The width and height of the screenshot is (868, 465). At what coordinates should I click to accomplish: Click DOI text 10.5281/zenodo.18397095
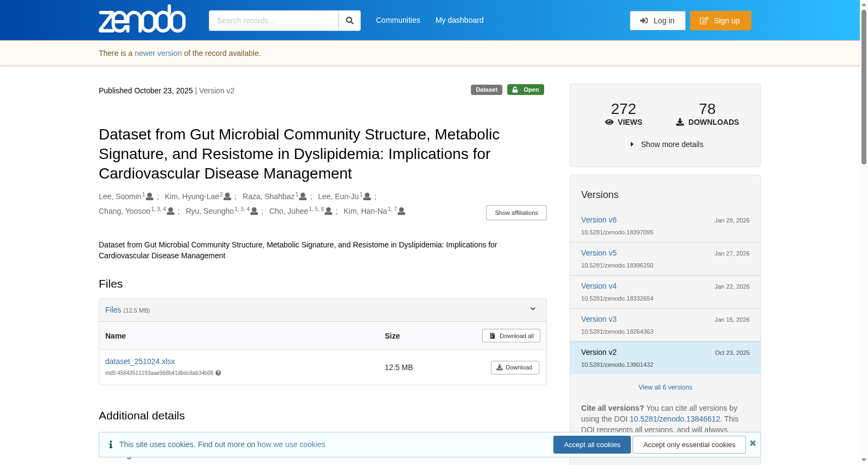coord(617,232)
